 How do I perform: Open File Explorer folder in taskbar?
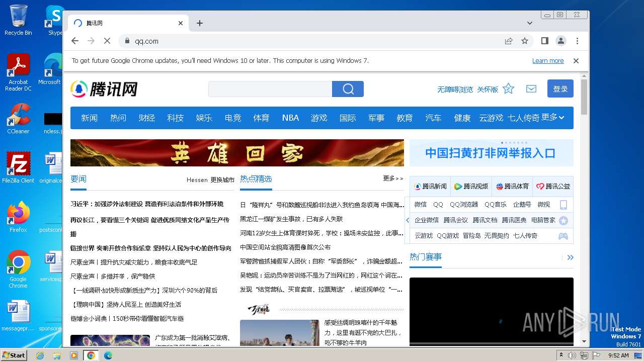pyautogui.click(x=57, y=355)
